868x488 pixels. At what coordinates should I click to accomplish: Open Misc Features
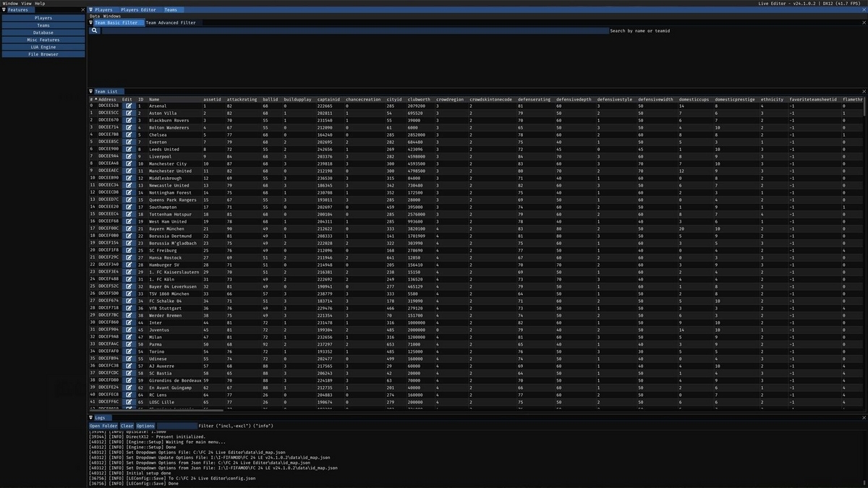tap(43, 40)
